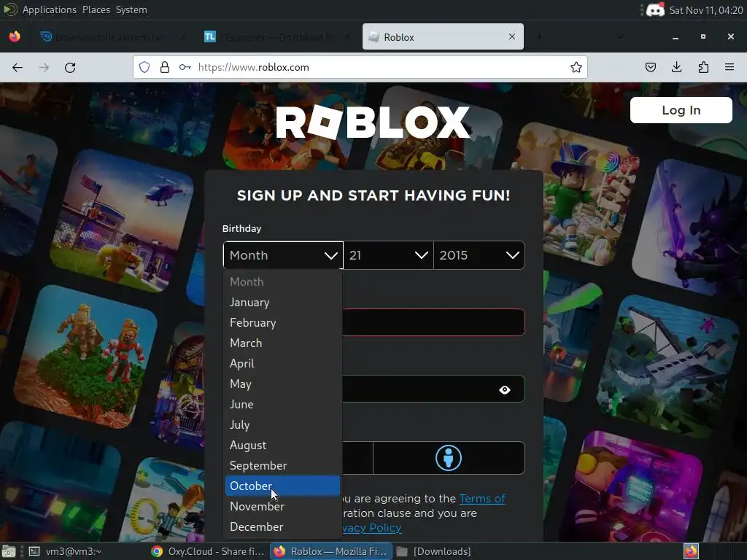Click the padlock site security icon

[165, 68]
